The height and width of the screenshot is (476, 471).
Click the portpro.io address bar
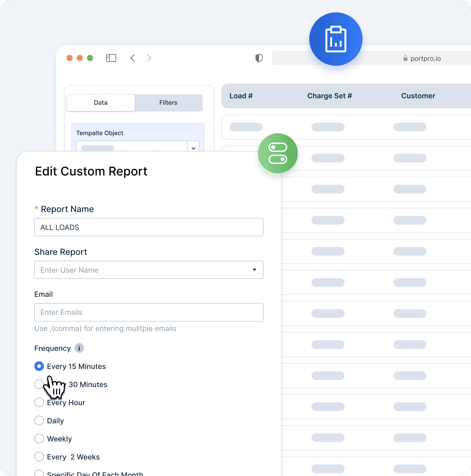click(x=371, y=58)
